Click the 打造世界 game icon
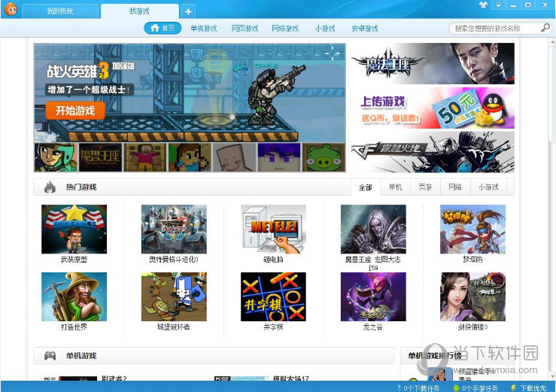 [74, 297]
